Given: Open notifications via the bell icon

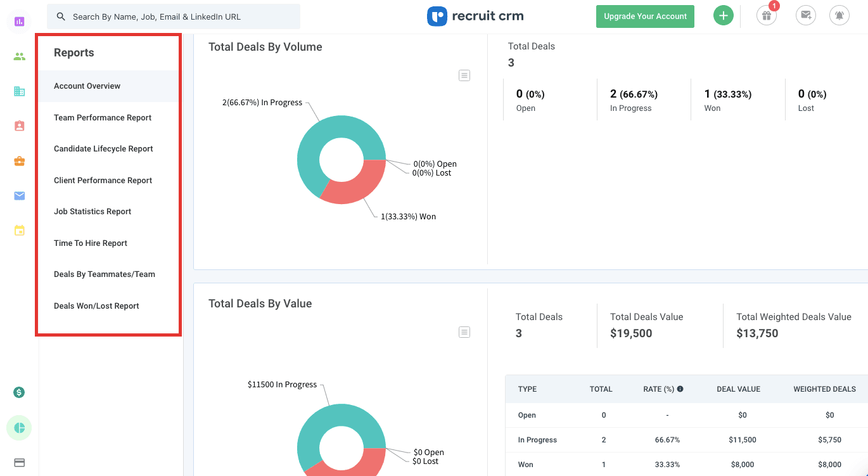Looking at the screenshot, I should point(839,15).
